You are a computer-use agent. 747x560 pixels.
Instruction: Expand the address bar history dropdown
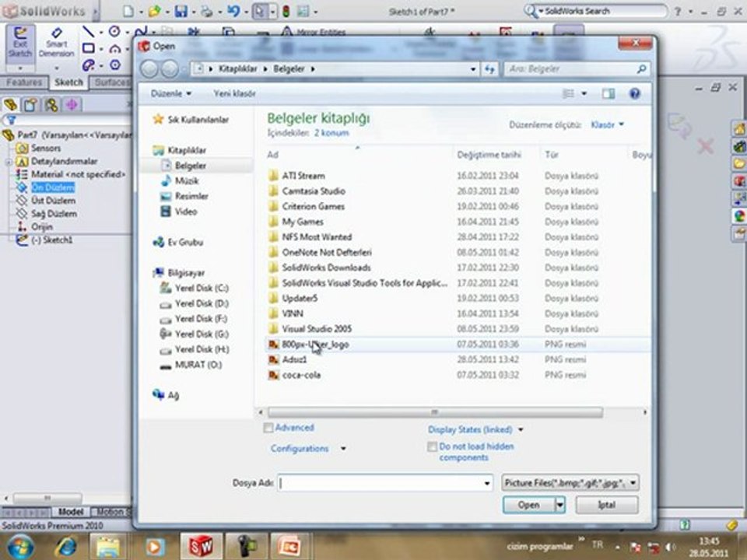473,69
